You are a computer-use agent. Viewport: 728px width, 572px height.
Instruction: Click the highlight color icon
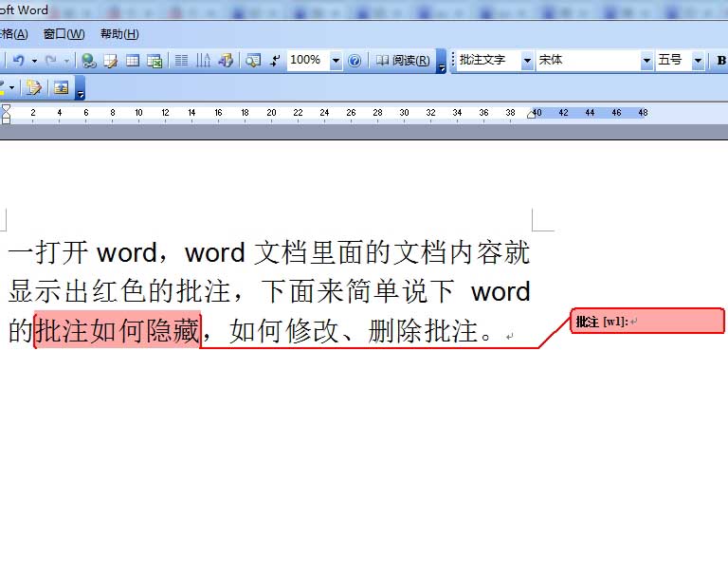tap(2, 87)
